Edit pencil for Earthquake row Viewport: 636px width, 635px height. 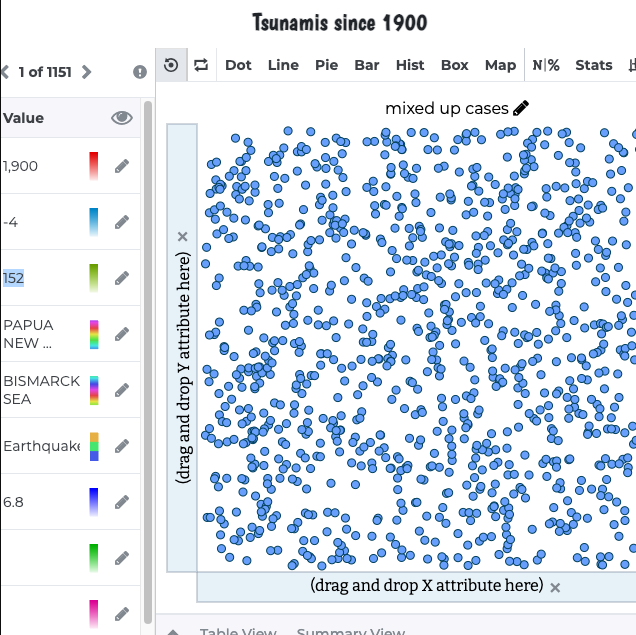click(122, 446)
